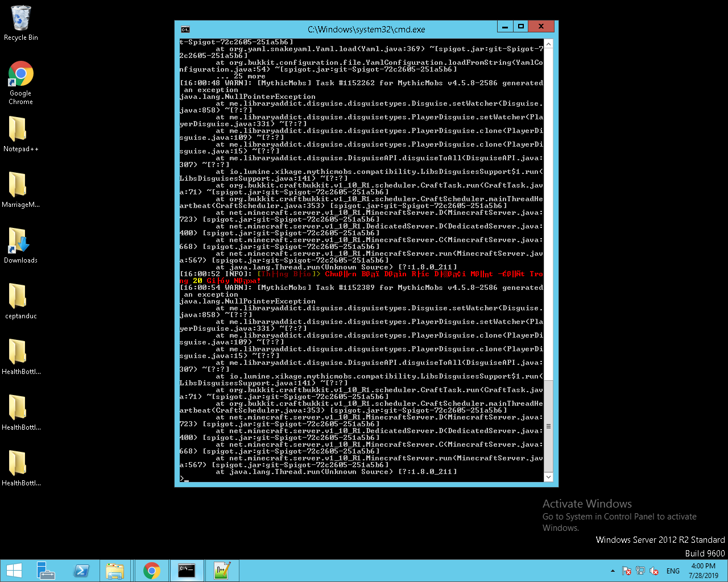Screen dimensions: 728x582
Task: Open File Explorer from the taskbar
Action: pyautogui.click(x=115, y=571)
